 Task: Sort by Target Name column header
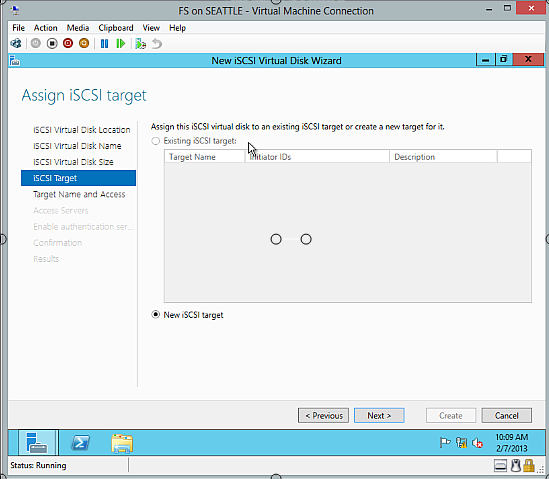pos(205,157)
